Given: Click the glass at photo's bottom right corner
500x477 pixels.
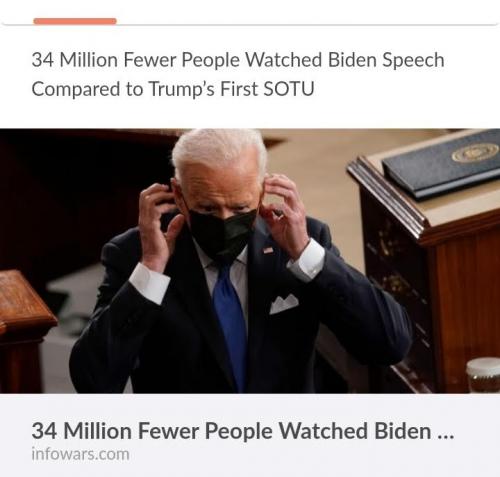Looking at the screenshot, I should [x=483, y=375].
